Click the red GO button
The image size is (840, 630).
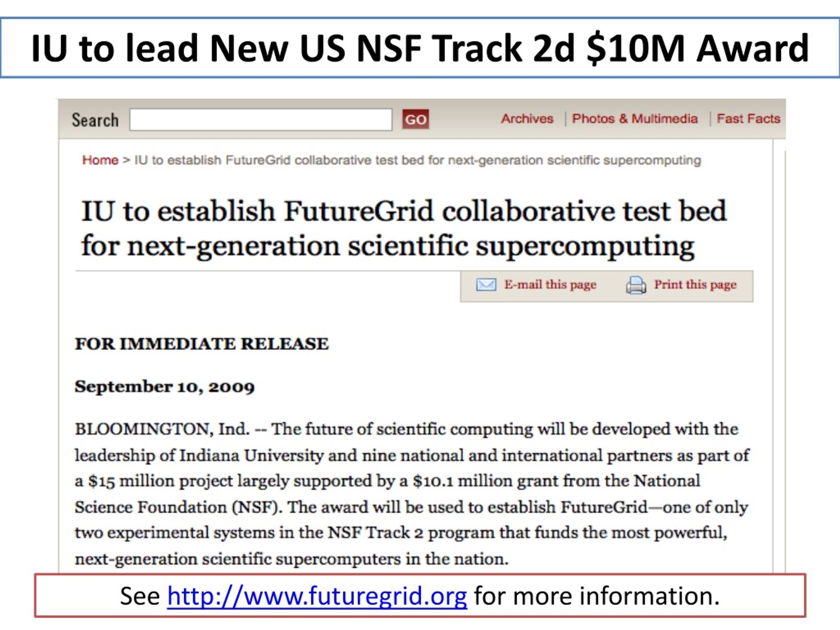pos(415,119)
